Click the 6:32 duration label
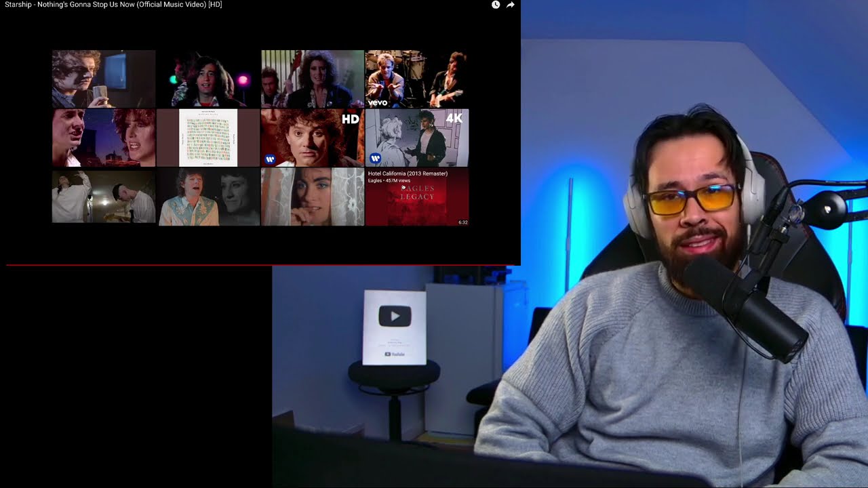The width and height of the screenshot is (868, 488). click(x=463, y=222)
